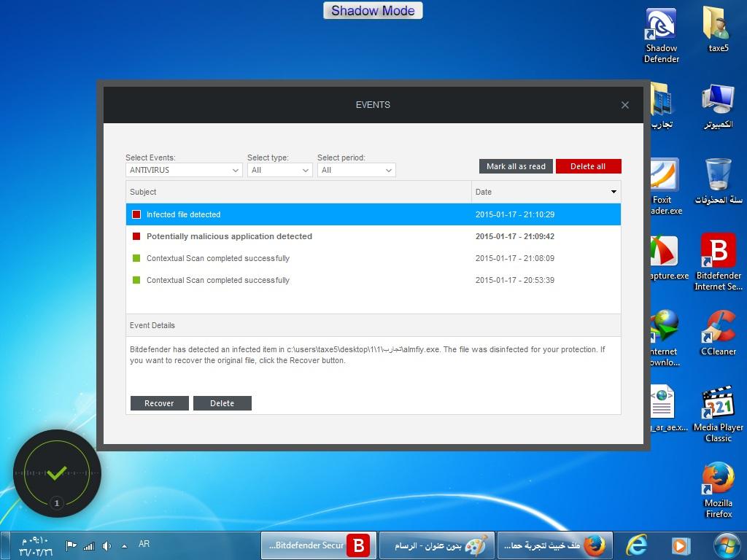Image resolution: width=747 pixels, height=560 pixels.
Task: Select the Internet Download Manager desktop shortcut
Action: coord(665,338)
